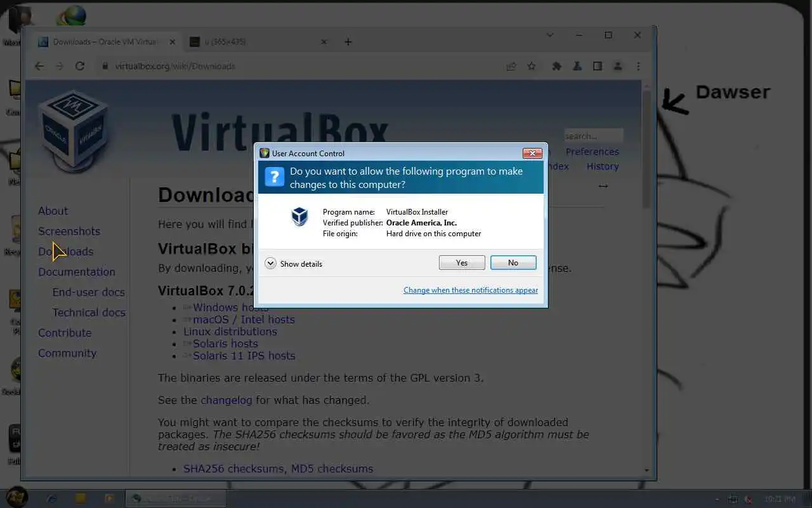Click the blue question mark UAC icon
Screen dimensions: 812x508
click(x=275, y=177)
